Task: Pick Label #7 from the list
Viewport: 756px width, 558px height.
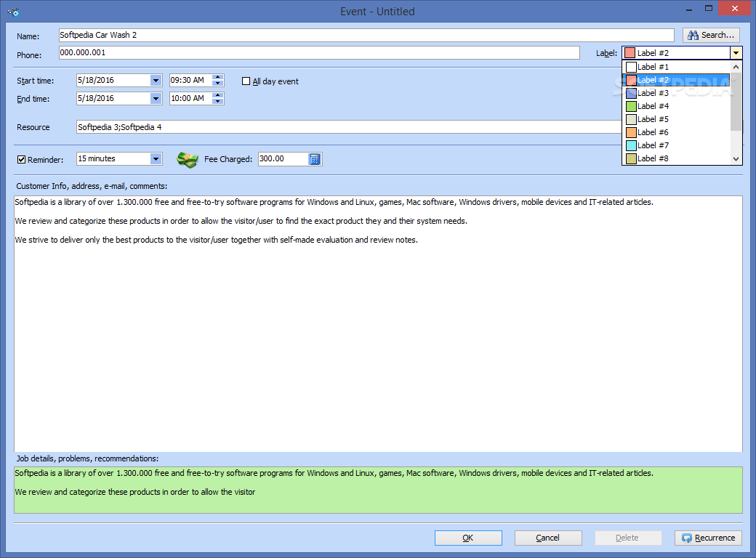Action: [677, 145]
